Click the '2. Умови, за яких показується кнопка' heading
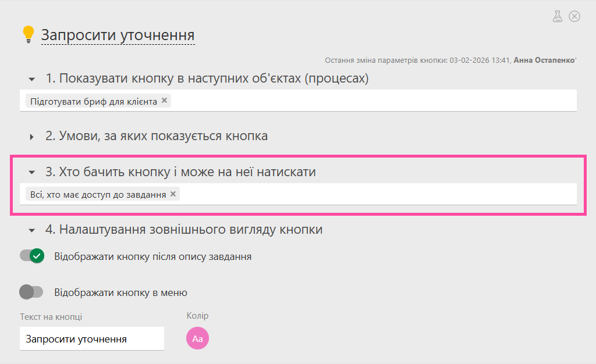596x364 pixels. pos(157,136)
